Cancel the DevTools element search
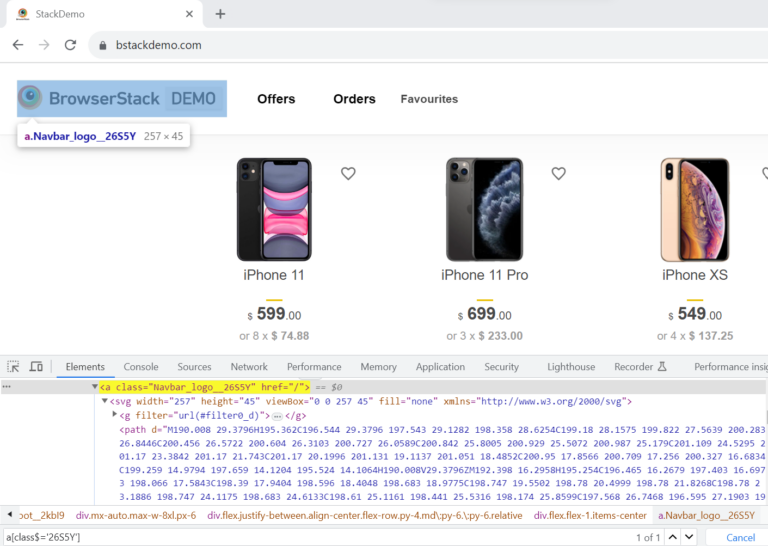 (741, 537)
